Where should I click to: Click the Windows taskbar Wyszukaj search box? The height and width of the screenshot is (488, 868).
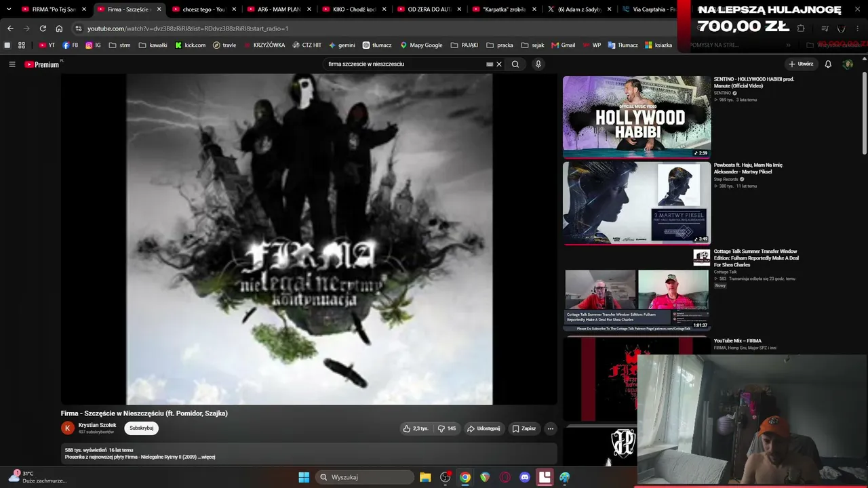tap(364, 477)
